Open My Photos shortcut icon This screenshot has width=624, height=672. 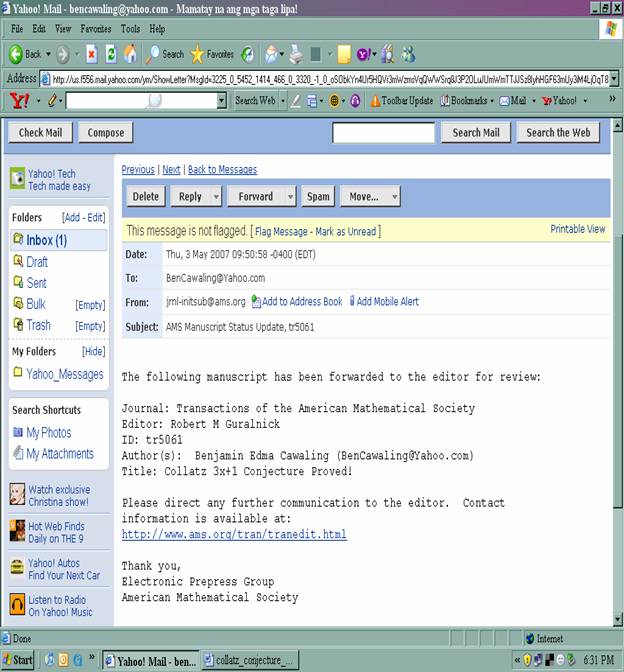pos(18,433)
